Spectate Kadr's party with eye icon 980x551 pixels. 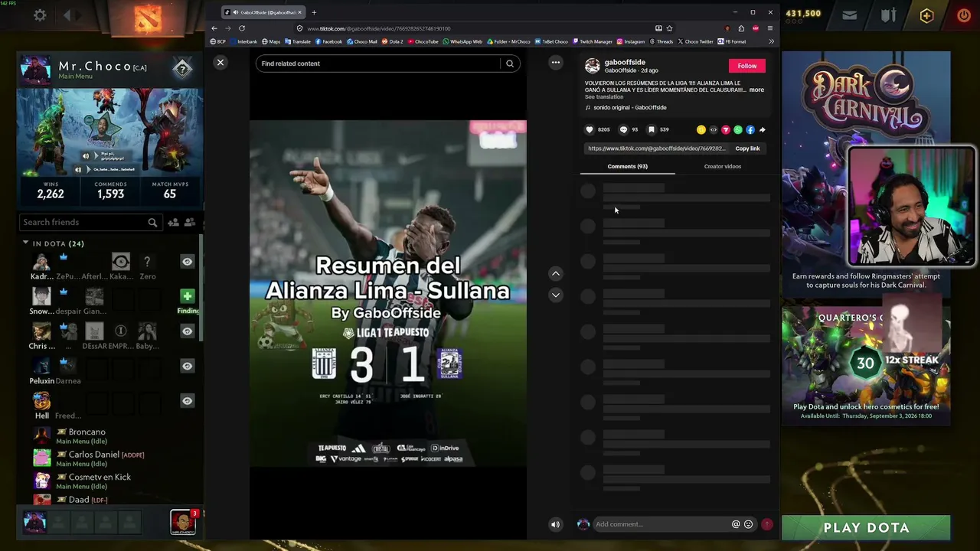click(x=187, y=262)
